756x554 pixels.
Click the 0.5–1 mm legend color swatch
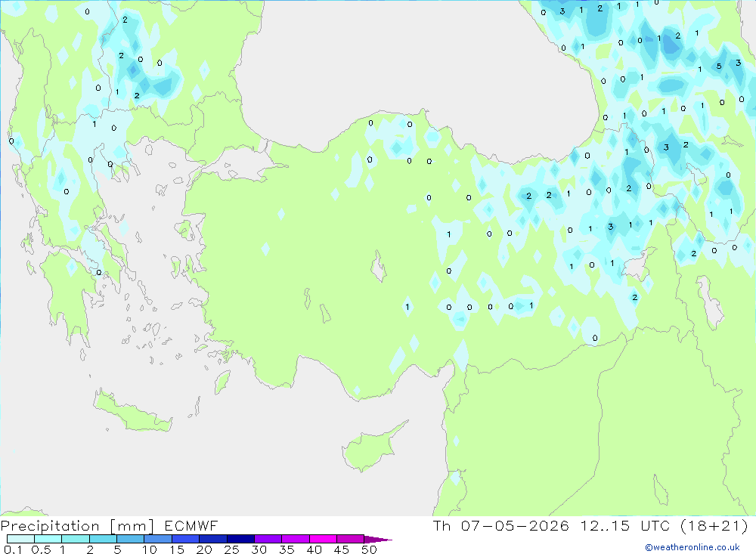coord(48,539)
